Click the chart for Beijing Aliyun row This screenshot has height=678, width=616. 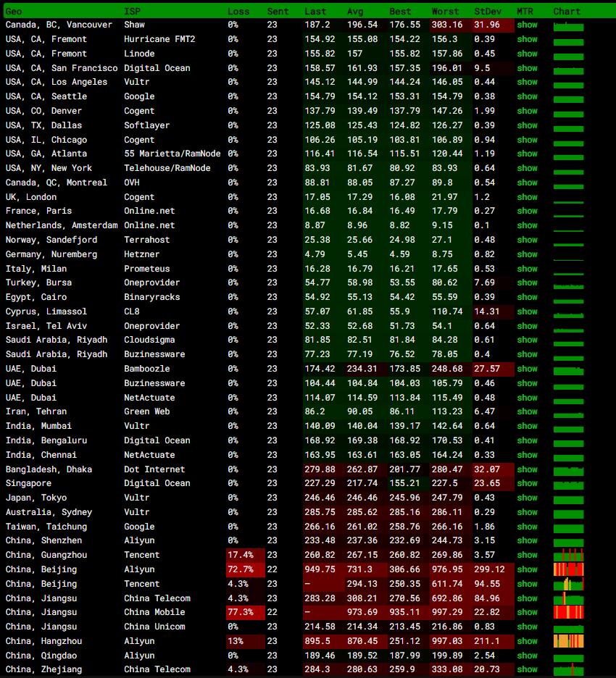568,569
